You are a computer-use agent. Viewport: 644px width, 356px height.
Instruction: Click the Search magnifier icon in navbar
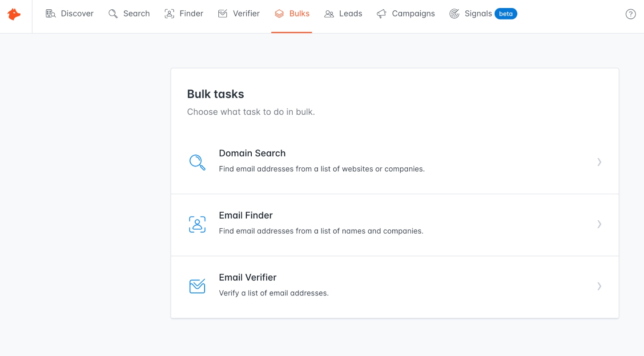pos(113,14)
